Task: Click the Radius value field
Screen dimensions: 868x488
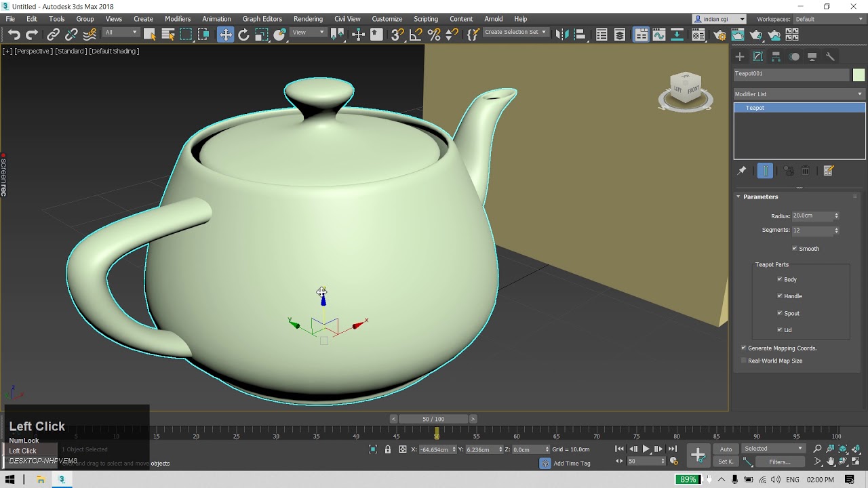Action: click(812, 216)
